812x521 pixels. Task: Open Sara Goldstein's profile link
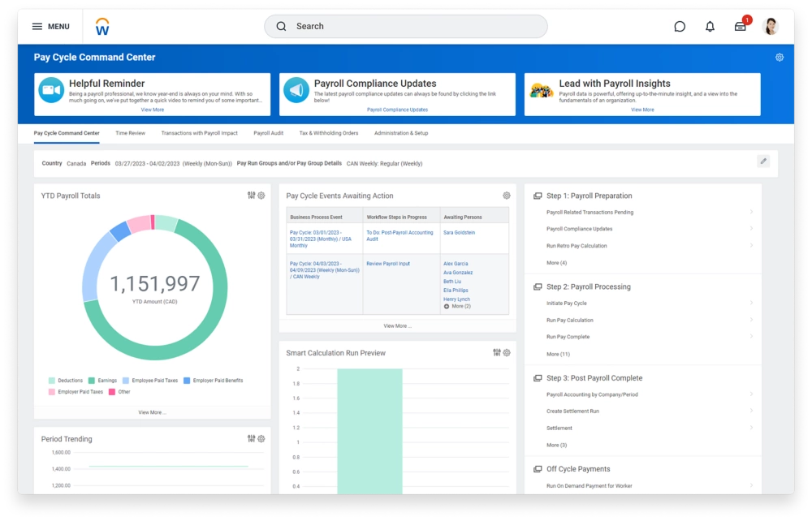pos(460,233)
